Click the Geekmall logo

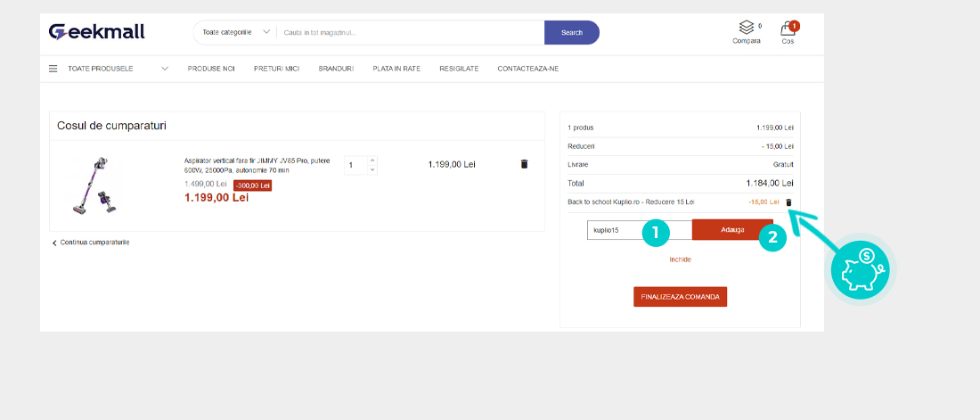[x=96, y=32]
